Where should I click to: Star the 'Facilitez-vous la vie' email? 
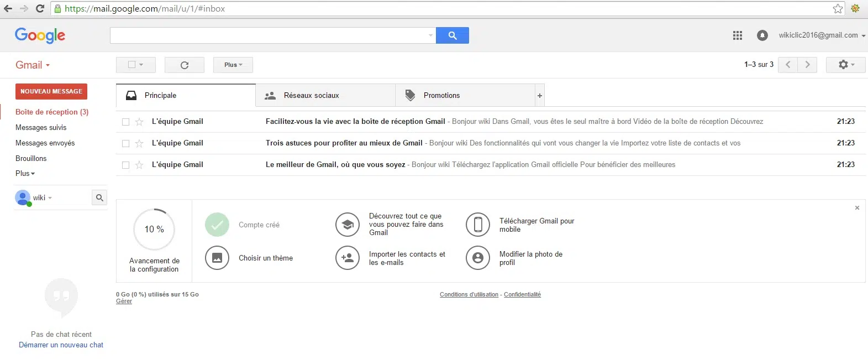click(139, 122)
